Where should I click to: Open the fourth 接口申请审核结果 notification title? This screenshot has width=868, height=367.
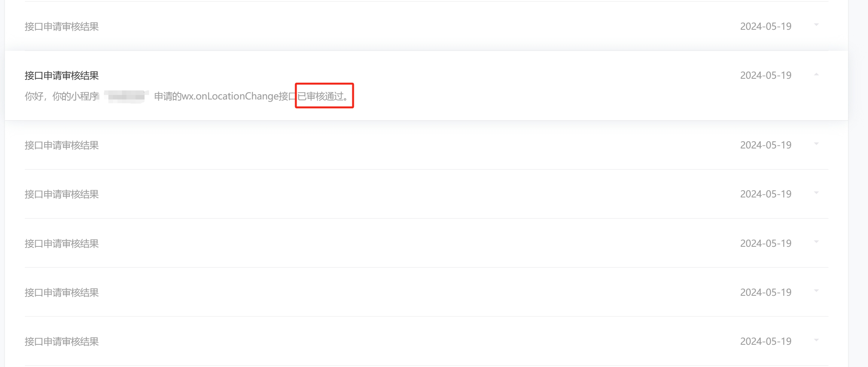(62, 194)
